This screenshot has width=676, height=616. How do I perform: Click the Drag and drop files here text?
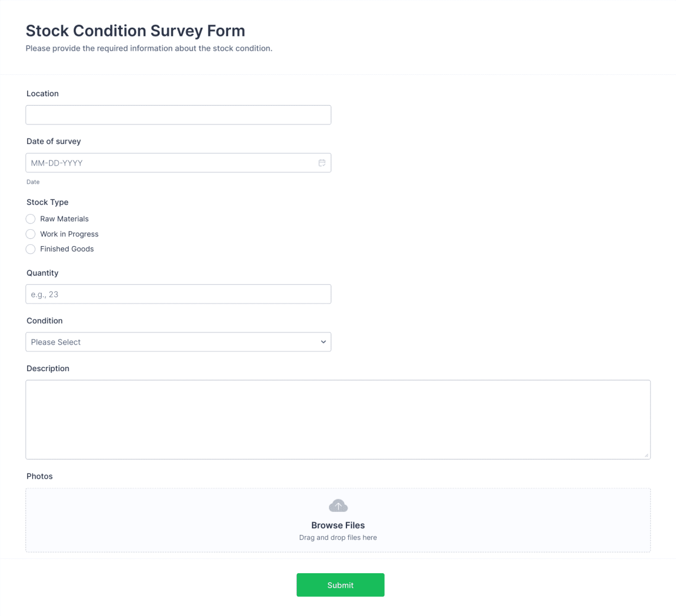tap(337, 537)
